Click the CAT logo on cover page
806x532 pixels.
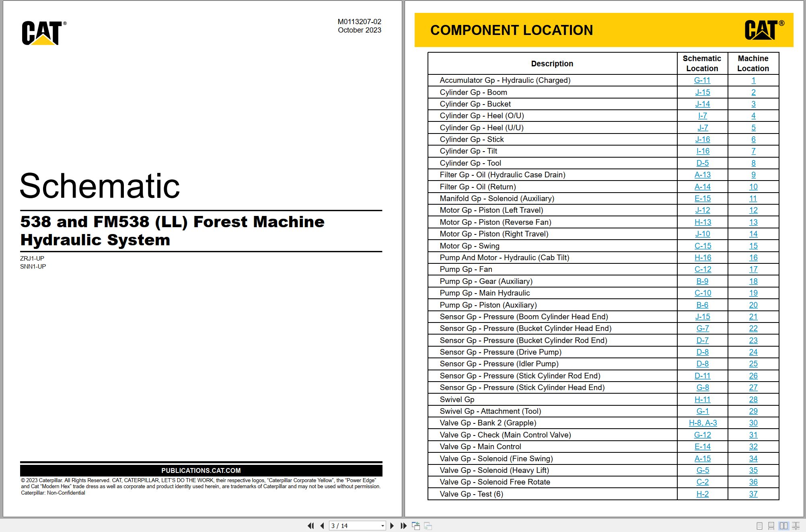tap(44, 33)
